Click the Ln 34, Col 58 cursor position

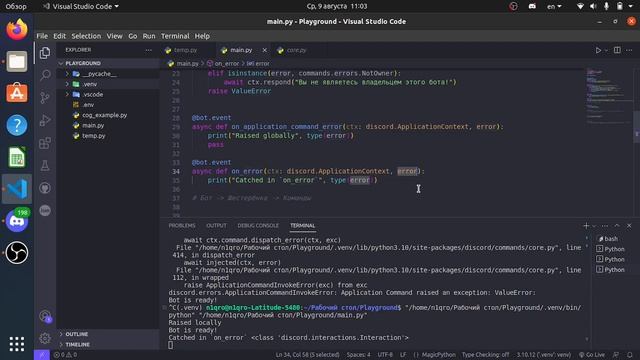pyautogui.click(x=307, y=355)
